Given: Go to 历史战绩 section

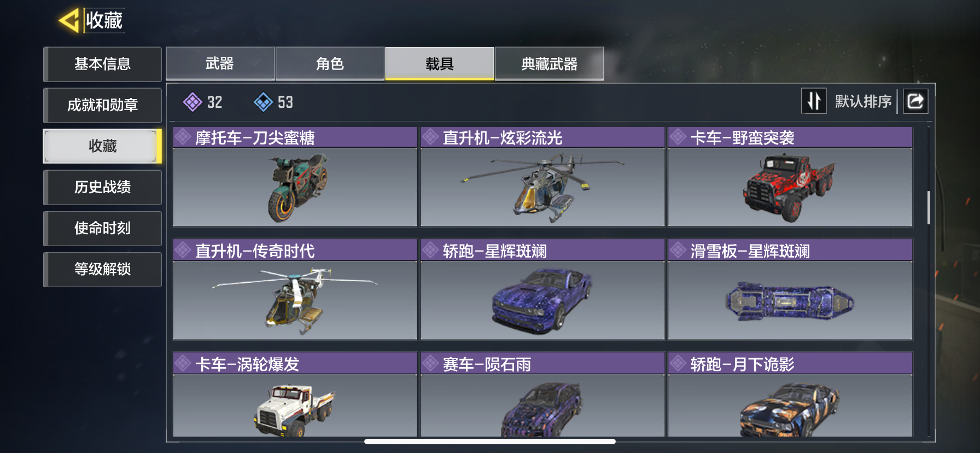Looking at the screenshot, I should 102,187.
